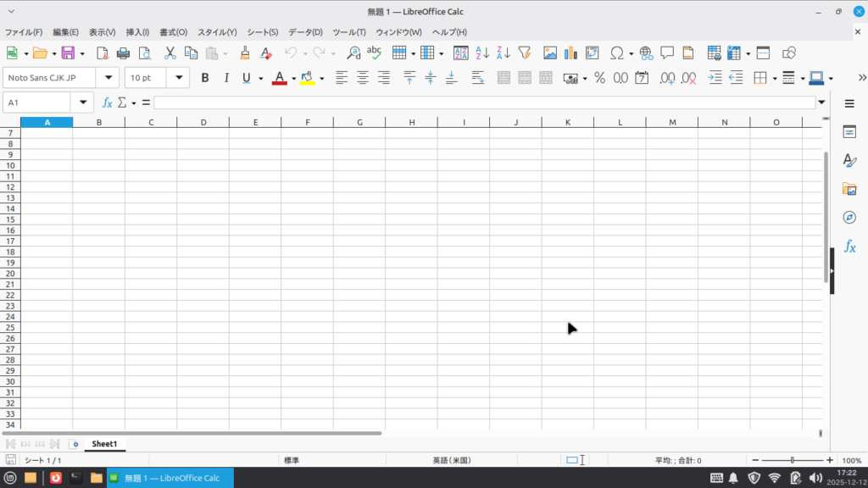This screenshot has width=868, height=488.
Task: Toggle the spellcheck abc icon
Action: tap(374, 53)
